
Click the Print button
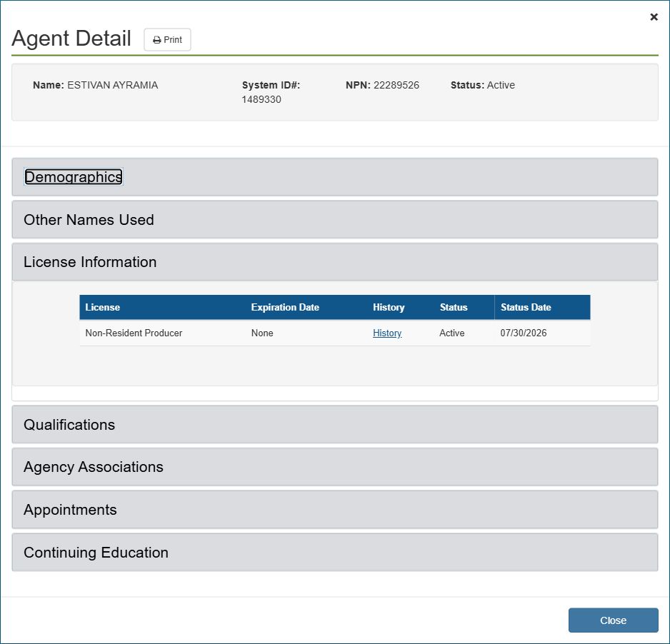coord(167,40)
